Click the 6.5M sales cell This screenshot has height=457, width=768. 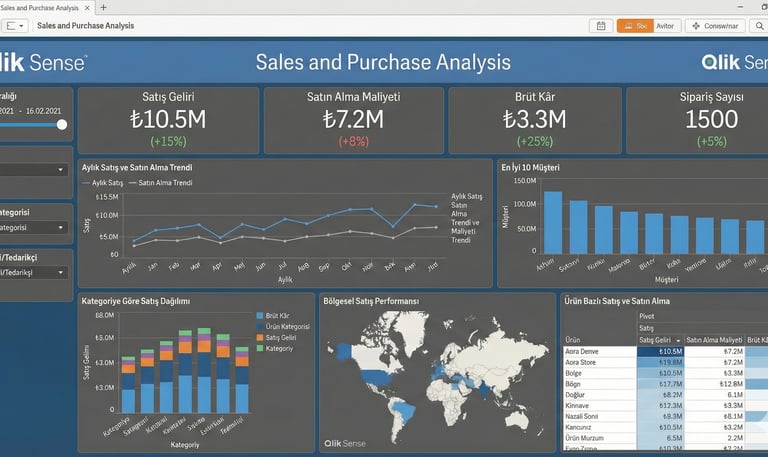click(x=661, y=438)
